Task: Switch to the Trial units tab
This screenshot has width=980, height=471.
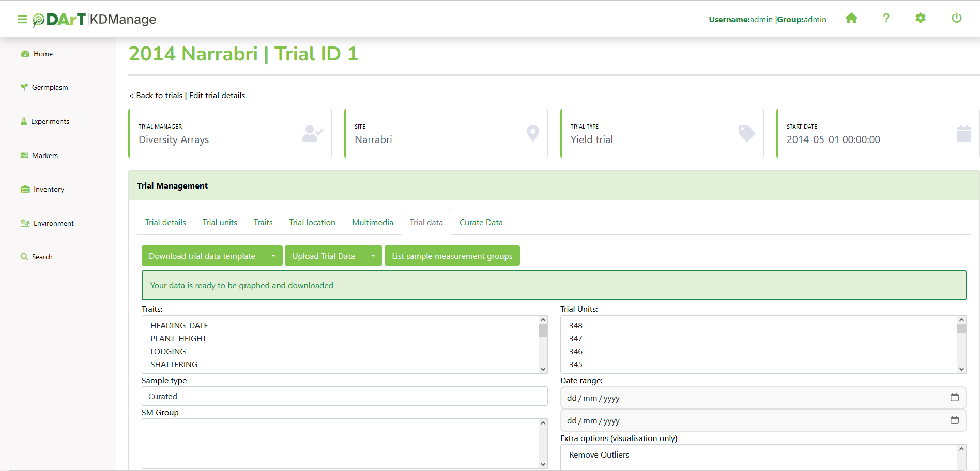Action: pyautogui.click(x=220, y=223)
